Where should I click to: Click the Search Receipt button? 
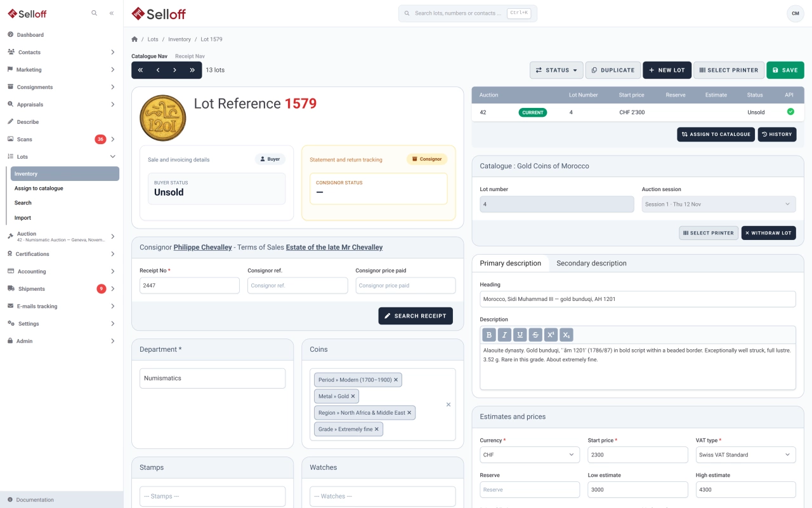416,316
